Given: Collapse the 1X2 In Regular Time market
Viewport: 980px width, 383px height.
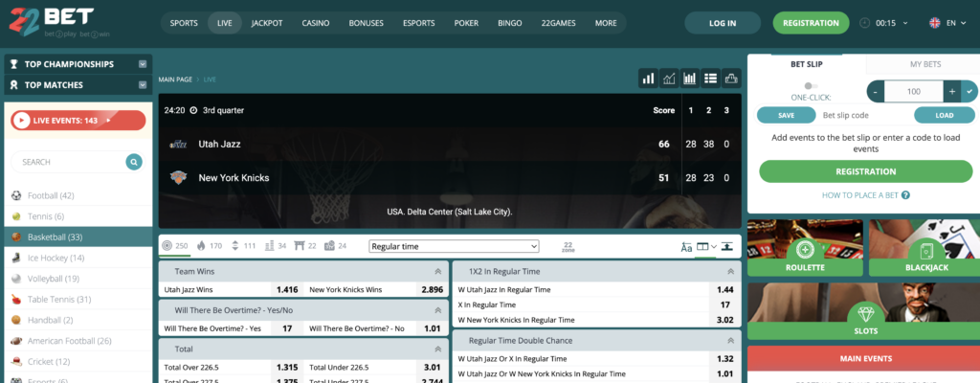Looking at the screenshot, I should (x=730, y=272).
